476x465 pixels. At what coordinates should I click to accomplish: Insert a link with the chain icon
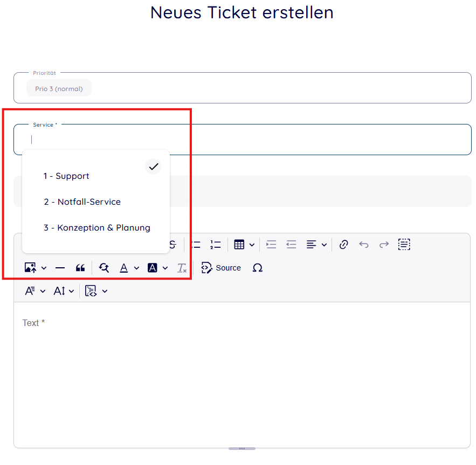pyautogui.click(x=343, y=245)
